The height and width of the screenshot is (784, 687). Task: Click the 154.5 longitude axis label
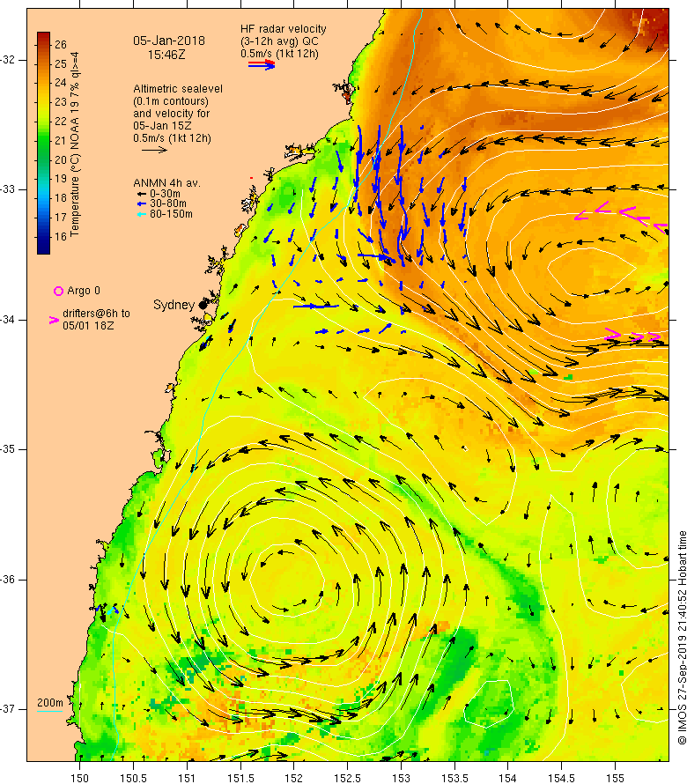pyautogui.click(x=562, y=778)
